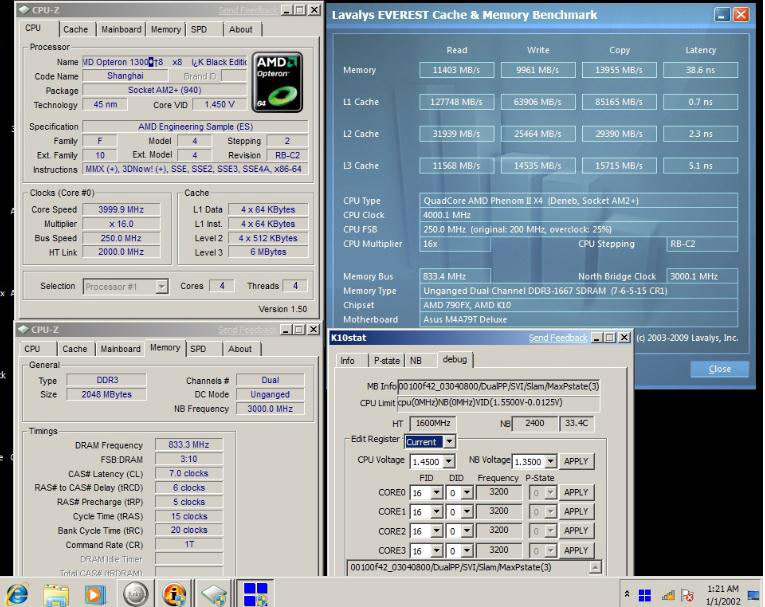
Task: Open the Edit Register 'Current' dropdown
Action: point(448,441)
